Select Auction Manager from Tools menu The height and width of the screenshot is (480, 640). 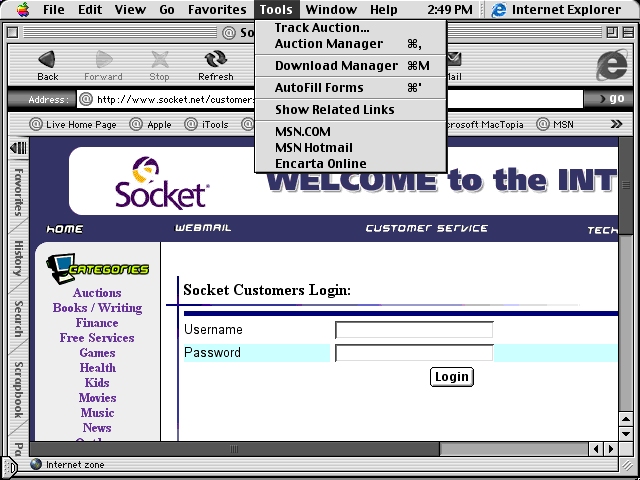tap(351, 43)
